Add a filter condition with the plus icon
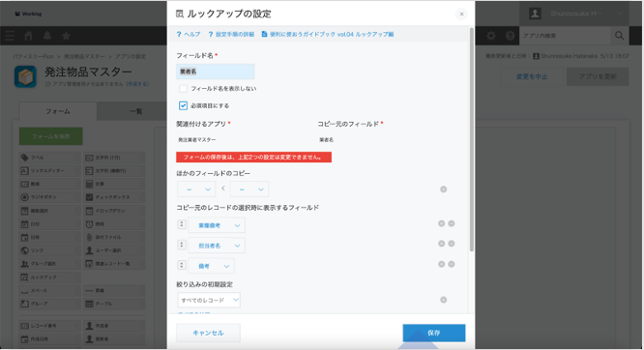The height and width of the screenshot is (350, 644). click(x=443, y=300)
